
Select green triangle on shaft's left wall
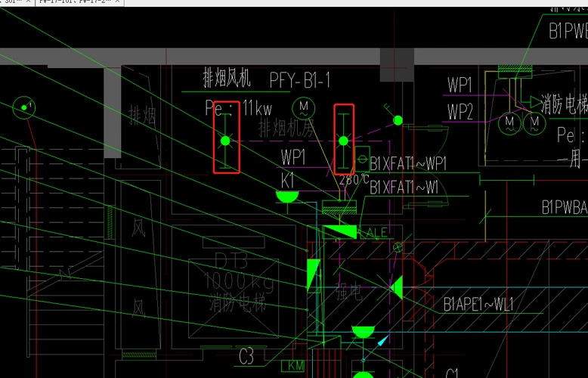(x=313, y=275)
